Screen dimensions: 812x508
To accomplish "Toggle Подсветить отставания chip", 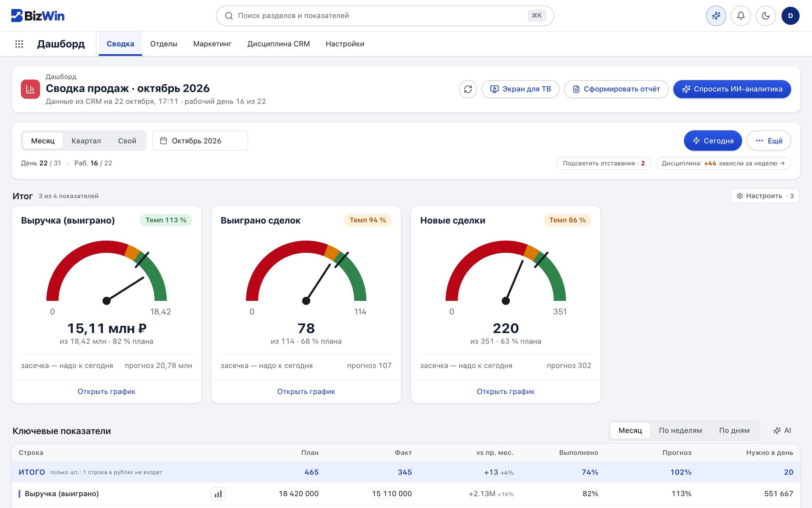I will coord(604,163).
